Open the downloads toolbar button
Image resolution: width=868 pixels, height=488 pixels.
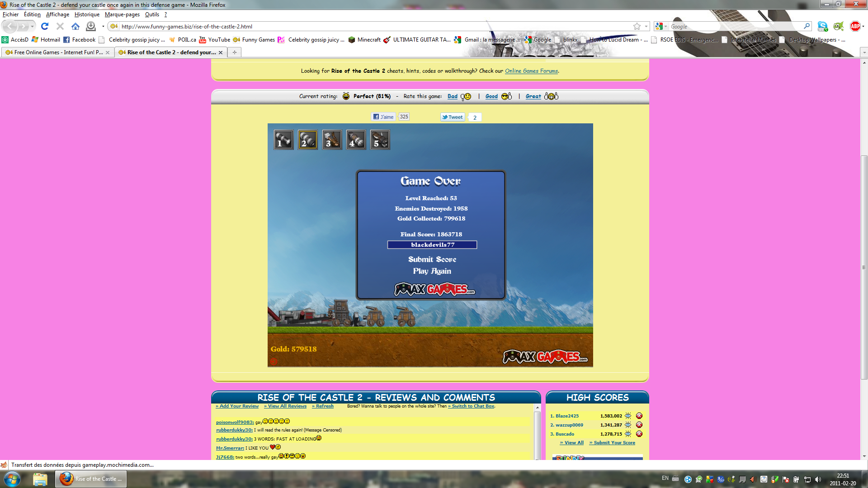tap(91, 26)
